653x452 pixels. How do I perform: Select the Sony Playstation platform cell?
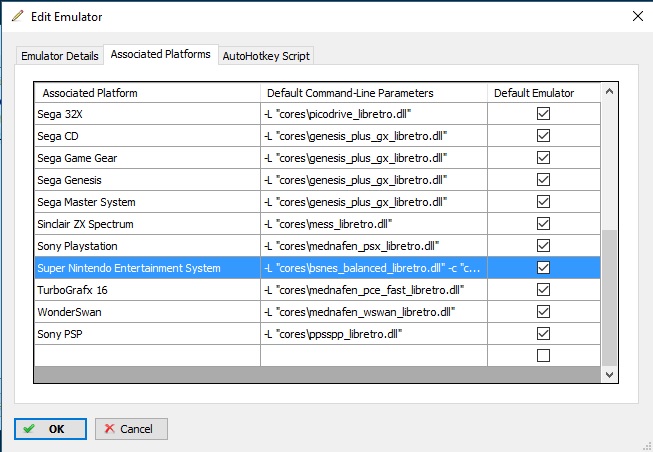[x=147, y=246]
